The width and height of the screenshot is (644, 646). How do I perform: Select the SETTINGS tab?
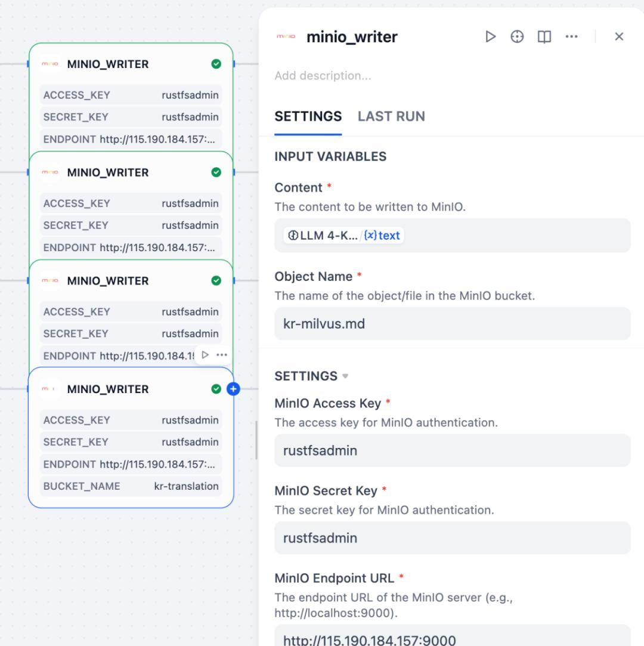coord(308,116)
